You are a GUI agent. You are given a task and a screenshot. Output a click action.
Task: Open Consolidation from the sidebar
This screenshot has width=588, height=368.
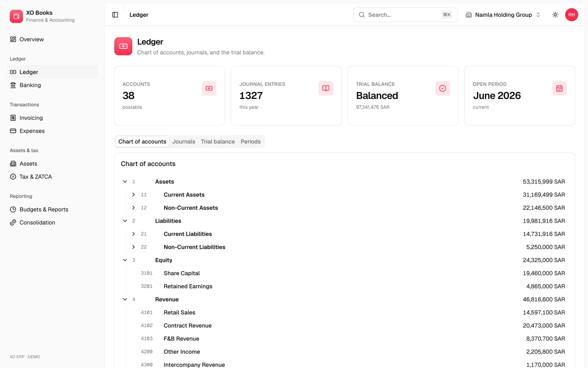tap(52, 223)
